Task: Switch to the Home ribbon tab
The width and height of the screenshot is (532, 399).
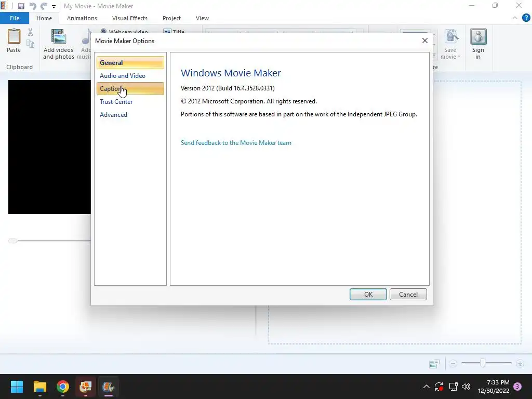Action: 44,18
